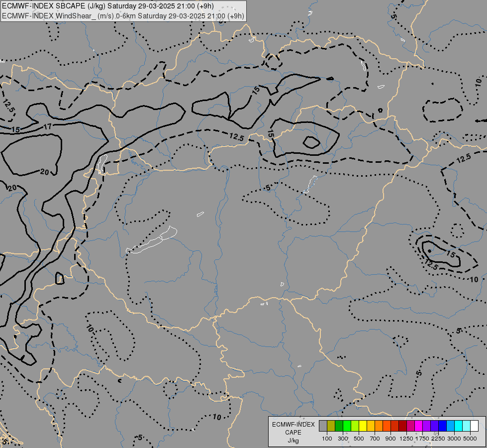This screenshot has width=487, height=448.
Task: Click the legend value 100
Action: click(327, 439)
